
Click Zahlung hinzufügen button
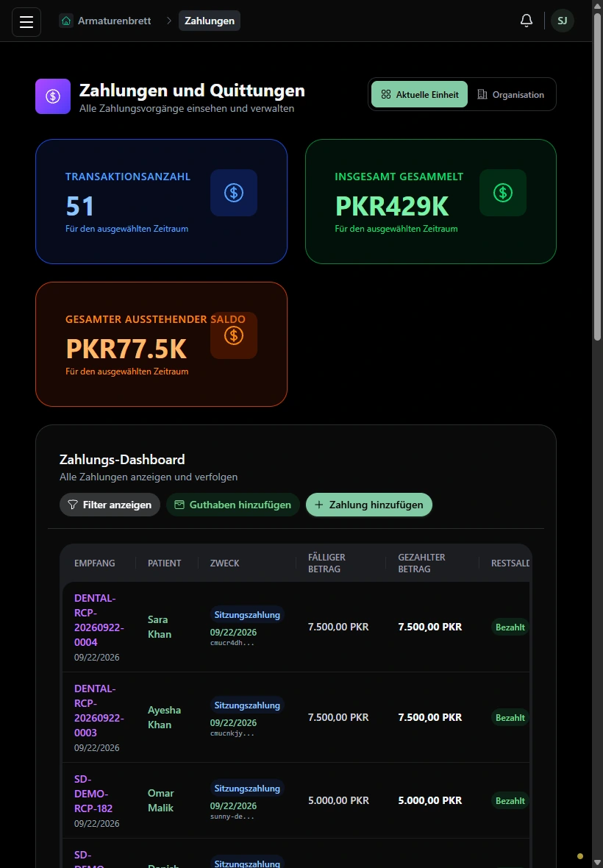[369, 505]
